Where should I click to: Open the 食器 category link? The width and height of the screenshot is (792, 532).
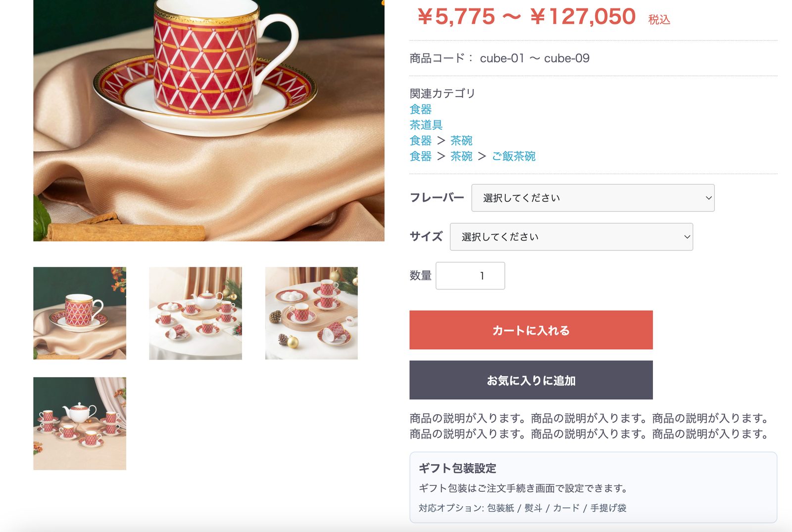tap(420, 109)
